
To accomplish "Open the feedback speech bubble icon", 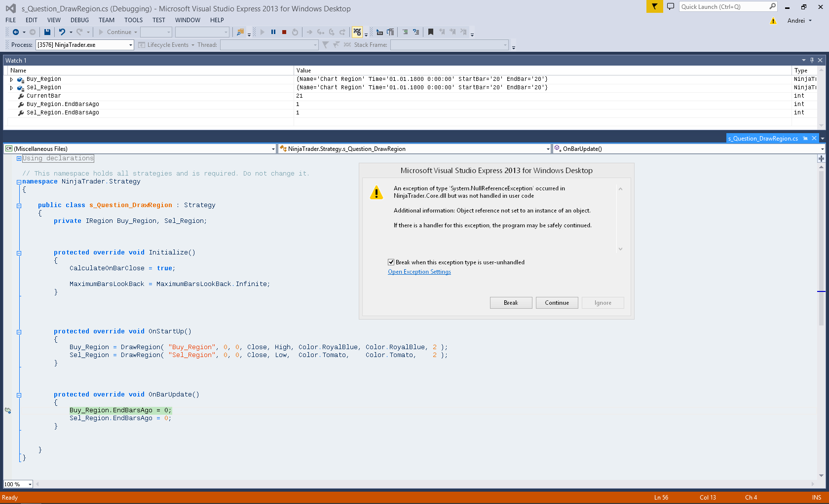I will click(x=671, y=6).
